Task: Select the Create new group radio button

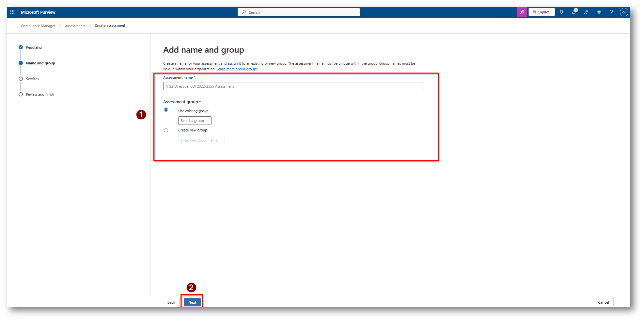Action: coord(166,130)
